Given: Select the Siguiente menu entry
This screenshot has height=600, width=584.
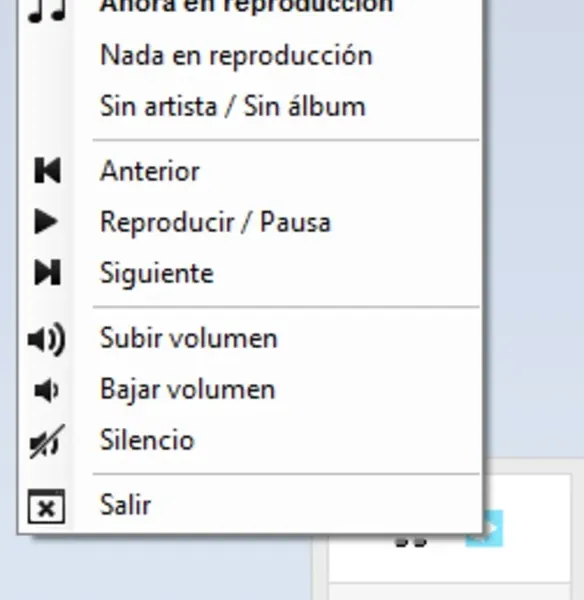Looking at the screenshot, I should click(250, 273).
